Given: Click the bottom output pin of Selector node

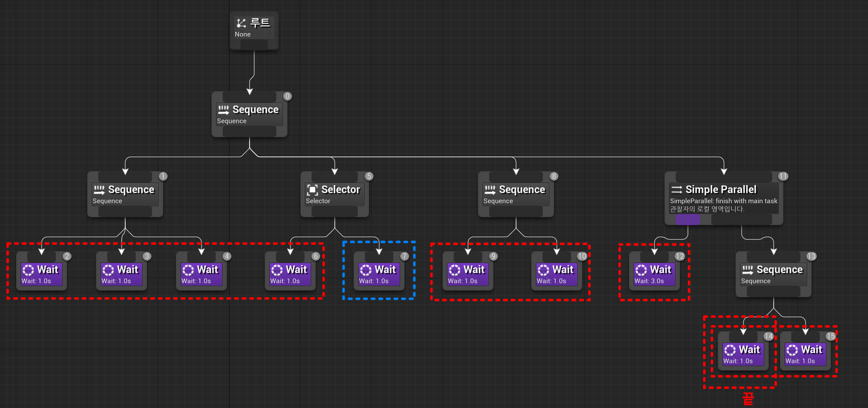Looking at the screenshot, I should tap(334, 211).
